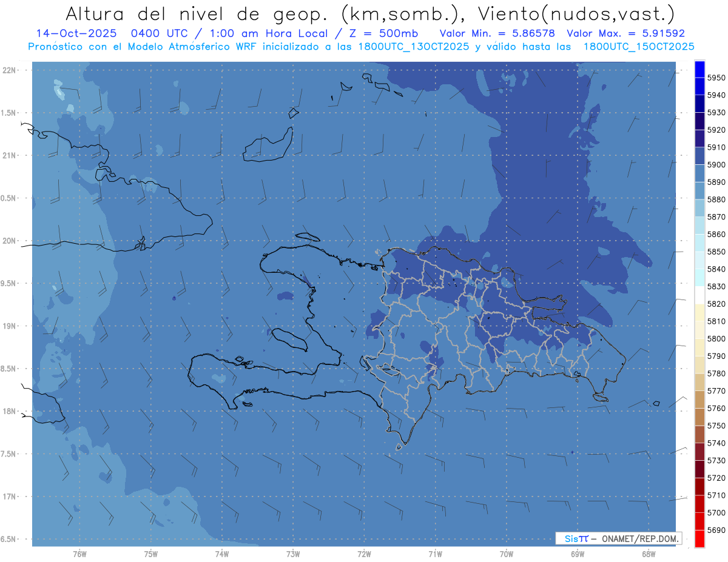Click the '20N' latitude label
Screen dimensions: 728x562
pyautogui.click(x=10, y=241)
